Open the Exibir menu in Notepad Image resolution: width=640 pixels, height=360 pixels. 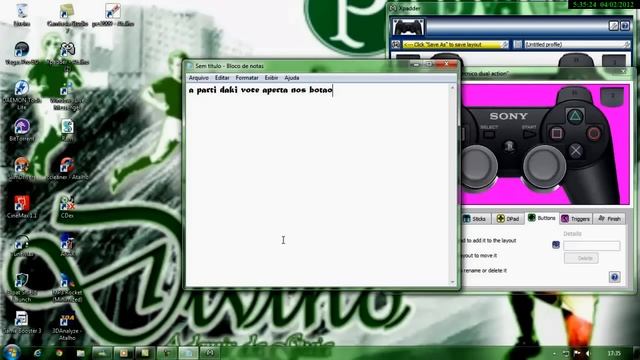pos(271,78)
